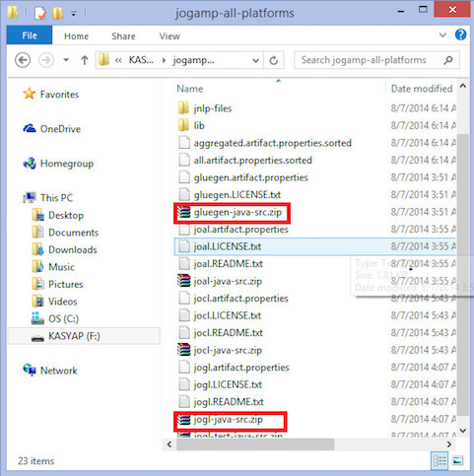Click the search magnifier icon
This screenshot has height=476, width=474.
(x=448, y=60)
